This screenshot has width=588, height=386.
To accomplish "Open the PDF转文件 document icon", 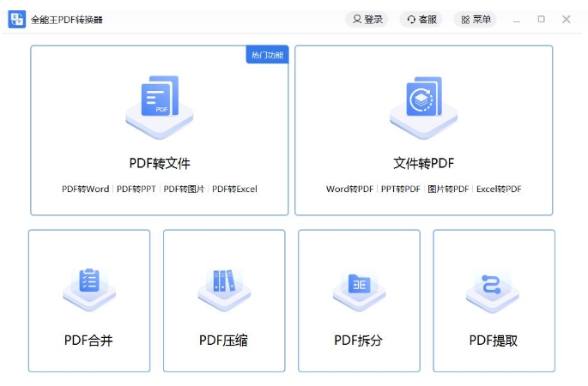I will [x=160, y=107].
